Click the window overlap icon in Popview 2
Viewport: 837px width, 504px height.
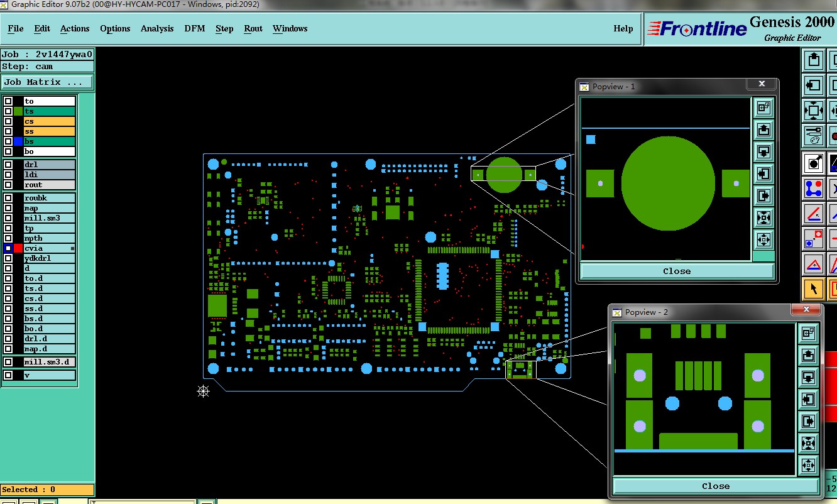tap(808, 333)
